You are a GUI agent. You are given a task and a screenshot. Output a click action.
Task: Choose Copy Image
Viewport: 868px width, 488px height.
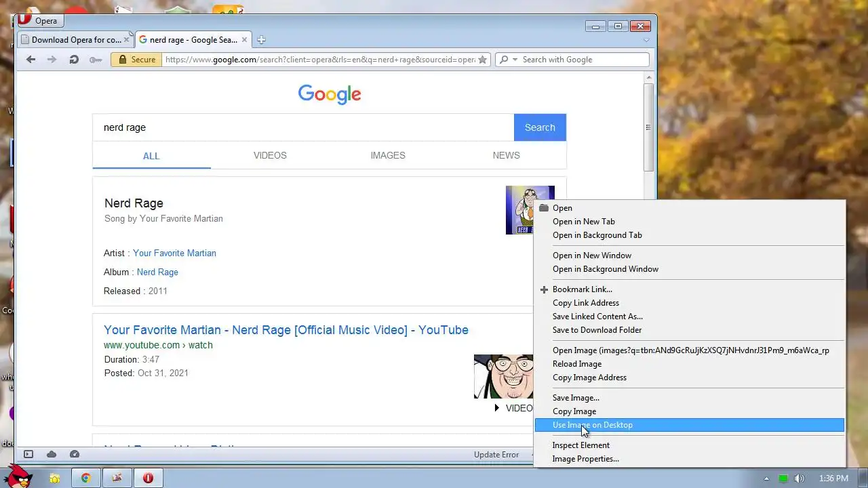690,411
